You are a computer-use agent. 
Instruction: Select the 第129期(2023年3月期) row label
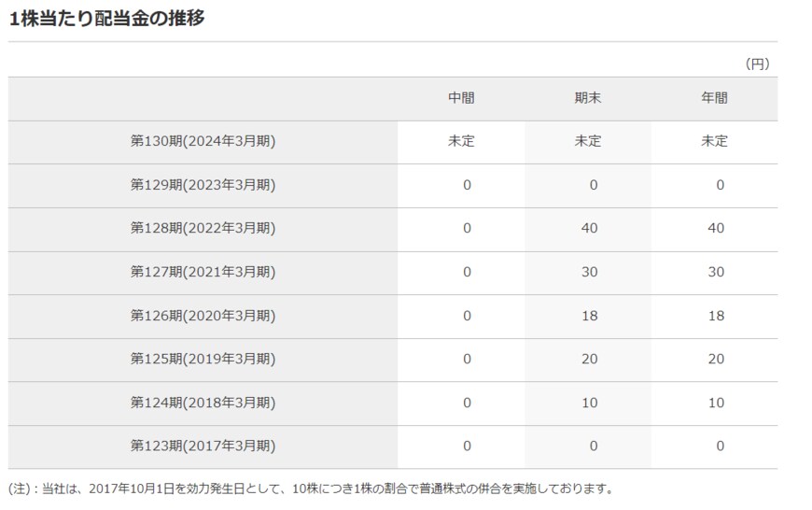203,185
